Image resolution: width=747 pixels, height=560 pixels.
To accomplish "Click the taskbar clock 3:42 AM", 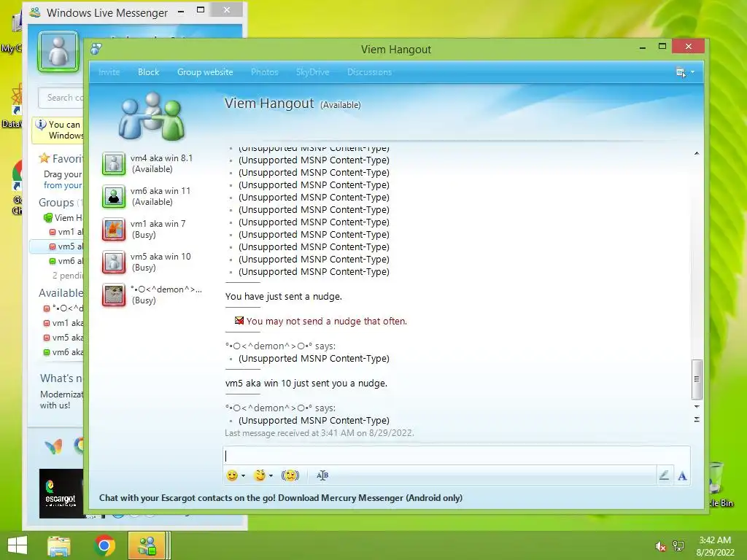I will (715, 540).
